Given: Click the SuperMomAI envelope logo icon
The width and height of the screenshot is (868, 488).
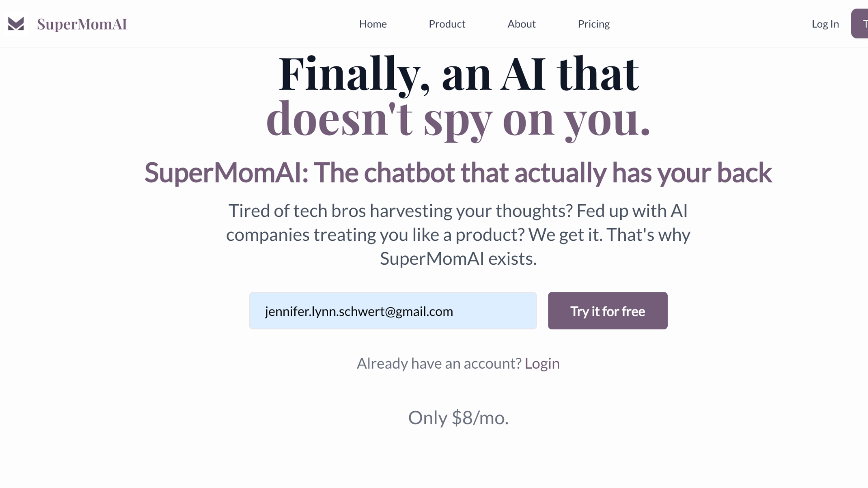Looking at the screenshot, I should click(16, 24).
